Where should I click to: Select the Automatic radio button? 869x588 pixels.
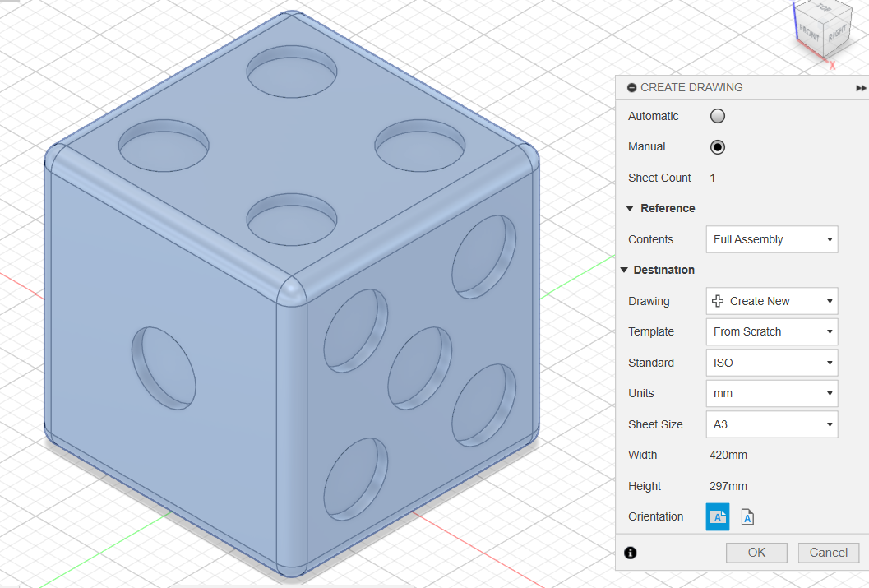[718, 116]
